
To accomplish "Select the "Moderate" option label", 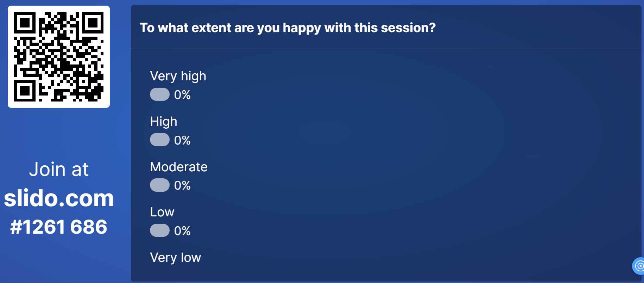I will (x=179, y=167).
